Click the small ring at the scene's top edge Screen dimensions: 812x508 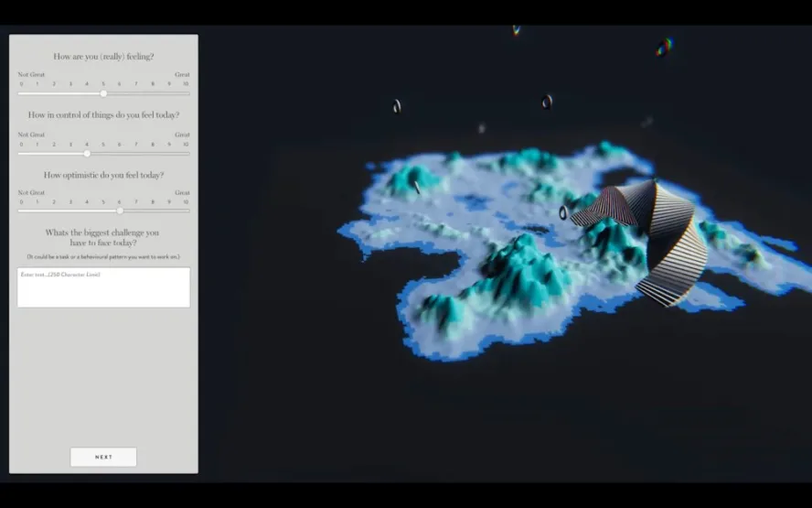[516, 30]
